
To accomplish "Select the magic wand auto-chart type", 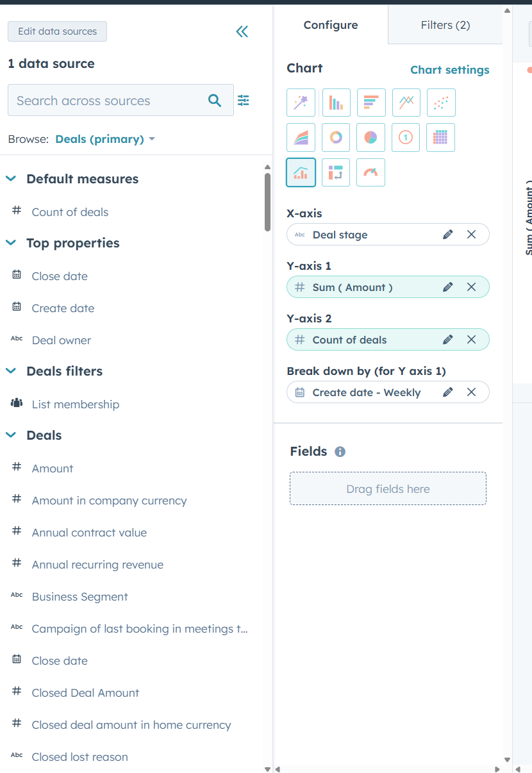I will [x=301, y=103].
